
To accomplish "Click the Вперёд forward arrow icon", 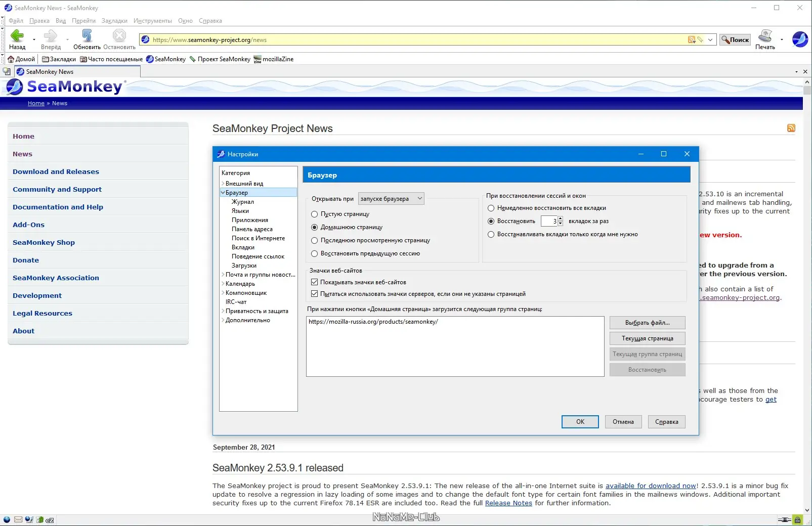I will pyautogui.click(x=51, y=35).
